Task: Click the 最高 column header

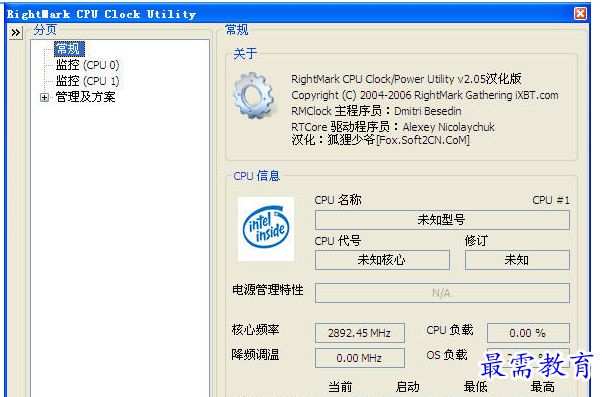Action: pos(542,387)
